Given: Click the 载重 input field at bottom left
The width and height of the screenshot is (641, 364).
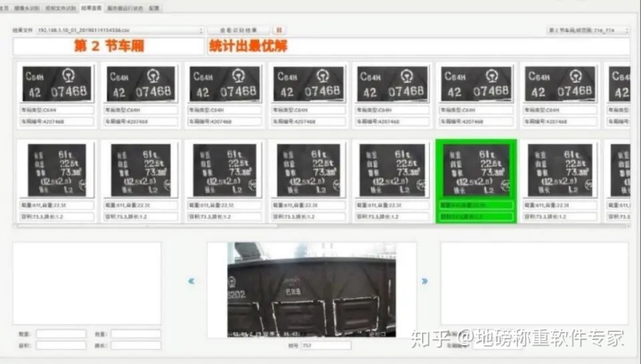Looking at the screenshot, I should pyautogui.click(x=61, y=334).
